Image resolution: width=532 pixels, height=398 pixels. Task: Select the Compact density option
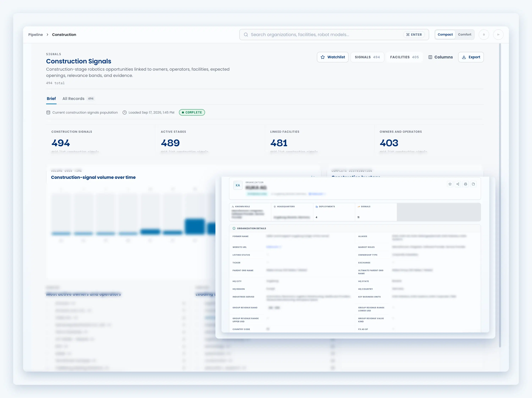coord(445,35)
